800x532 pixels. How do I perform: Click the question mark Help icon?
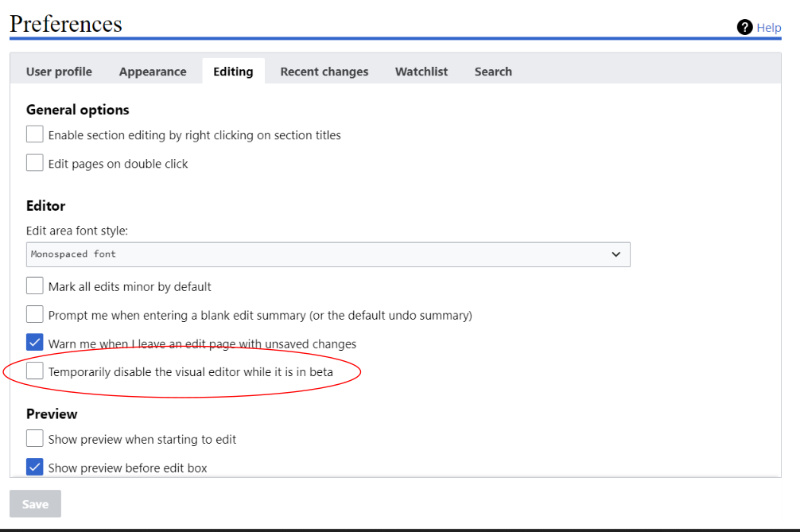click(x=744, y=28)
